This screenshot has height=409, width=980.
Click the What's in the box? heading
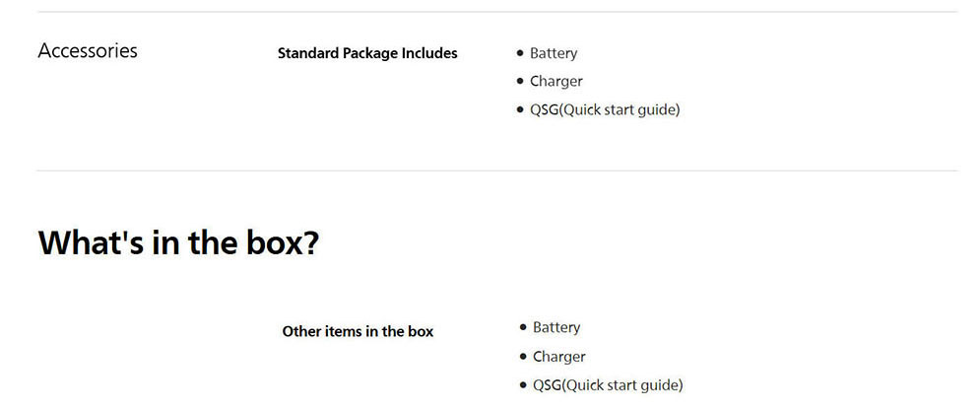tap(178, 242)
